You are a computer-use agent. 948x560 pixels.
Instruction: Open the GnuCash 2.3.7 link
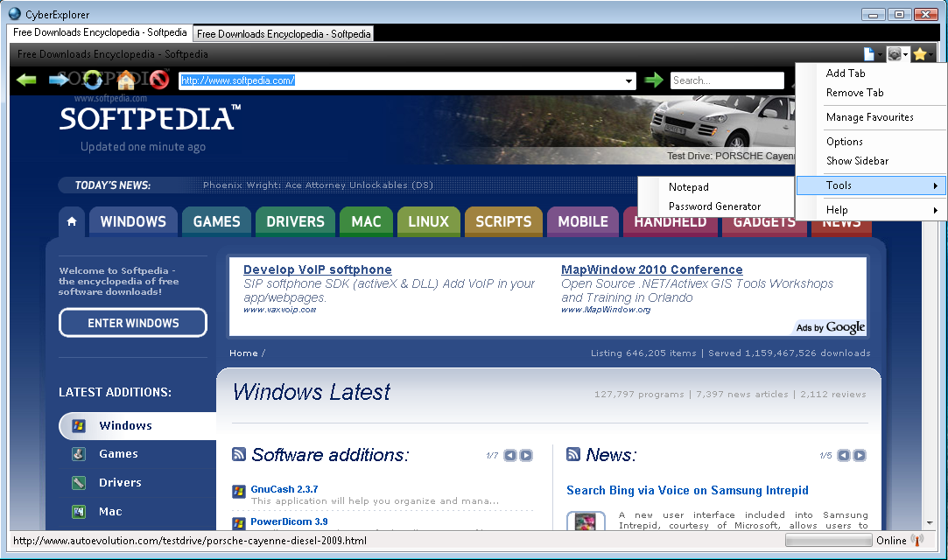pos(284,489)
